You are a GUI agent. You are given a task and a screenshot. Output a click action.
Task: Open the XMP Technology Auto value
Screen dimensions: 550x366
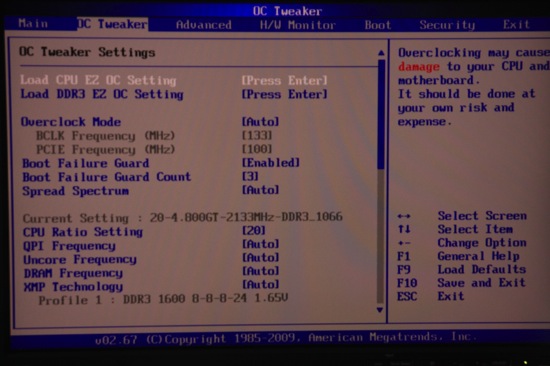261,284
